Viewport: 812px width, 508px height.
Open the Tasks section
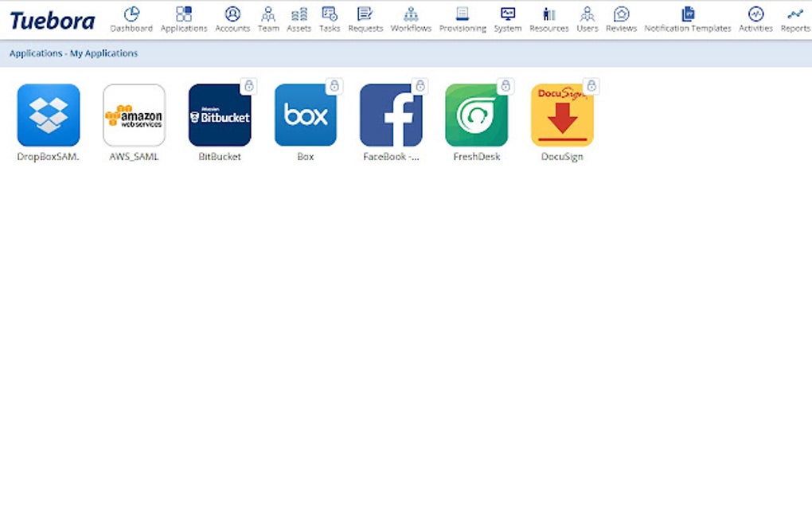[x=330, y=20]
